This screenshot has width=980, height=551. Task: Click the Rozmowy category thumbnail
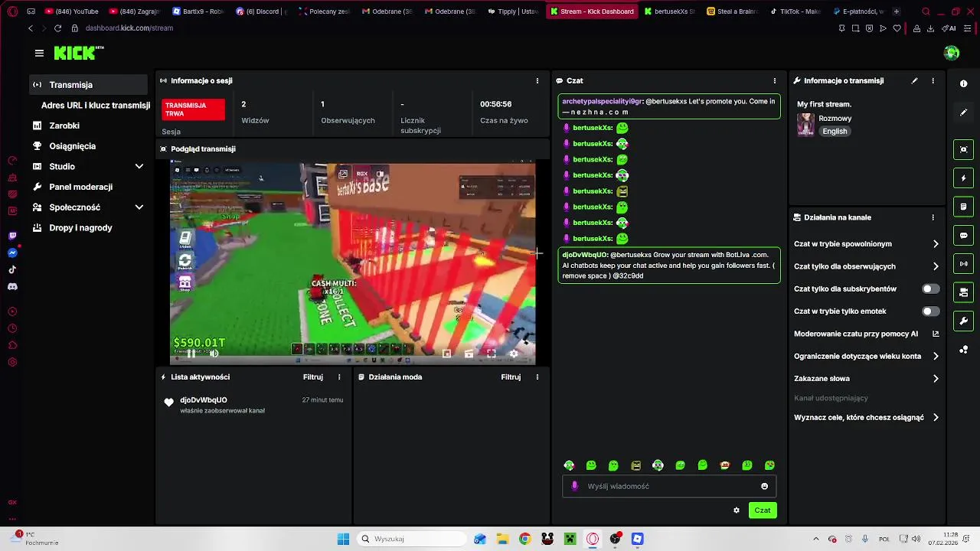click(805, 124)
